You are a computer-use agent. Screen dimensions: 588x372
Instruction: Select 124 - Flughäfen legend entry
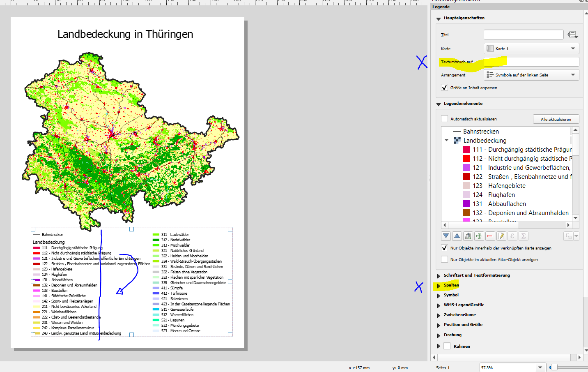[494, 195]
